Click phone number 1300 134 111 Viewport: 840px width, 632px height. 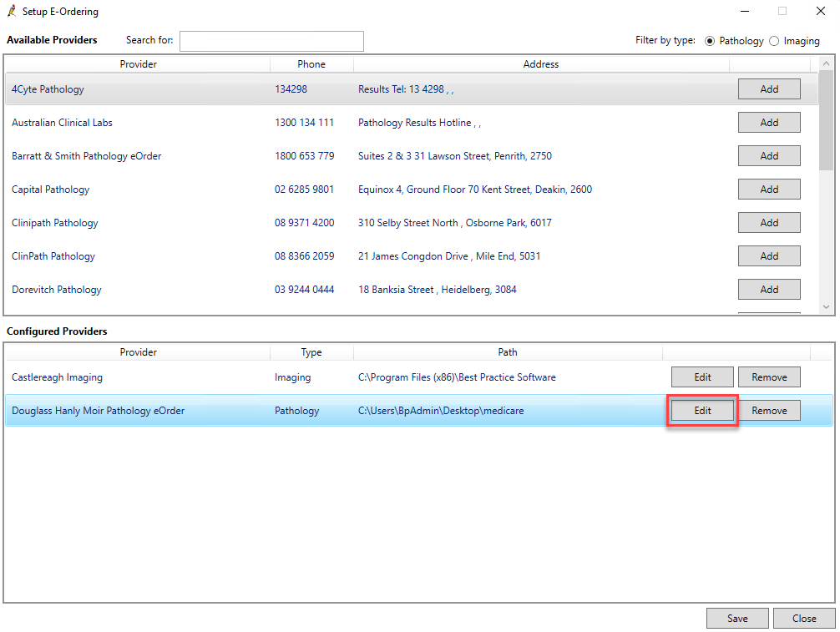click(304, 123)
